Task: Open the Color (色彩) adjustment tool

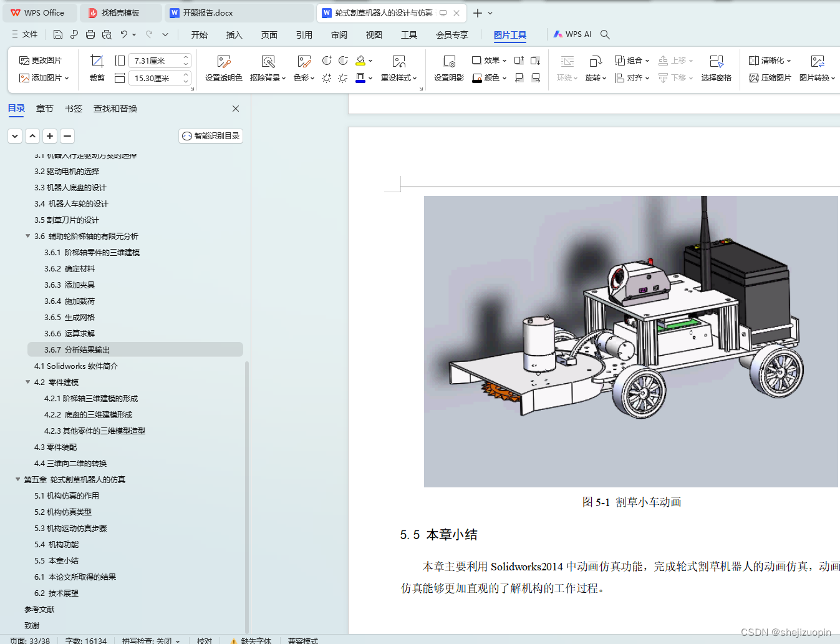Action: click(304, 69)
